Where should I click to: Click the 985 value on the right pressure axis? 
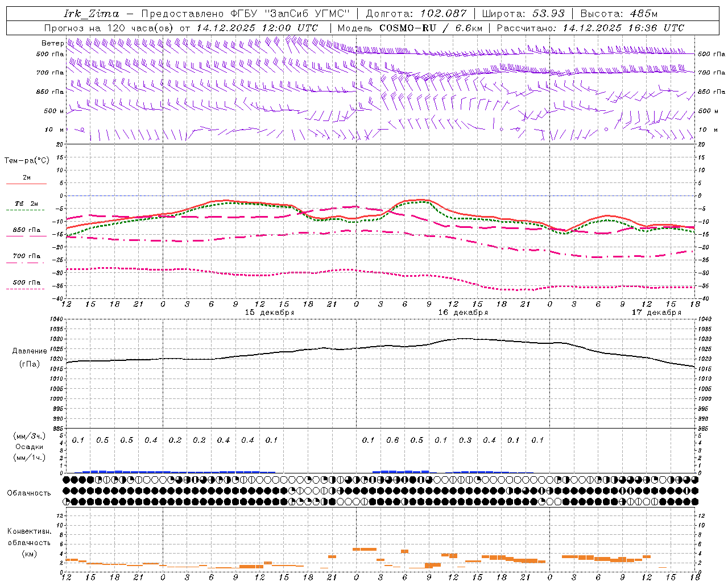pos(704,429)
